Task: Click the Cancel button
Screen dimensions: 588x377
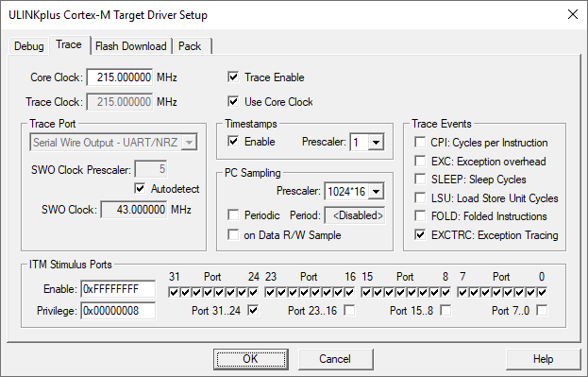Action: [335, 359]
